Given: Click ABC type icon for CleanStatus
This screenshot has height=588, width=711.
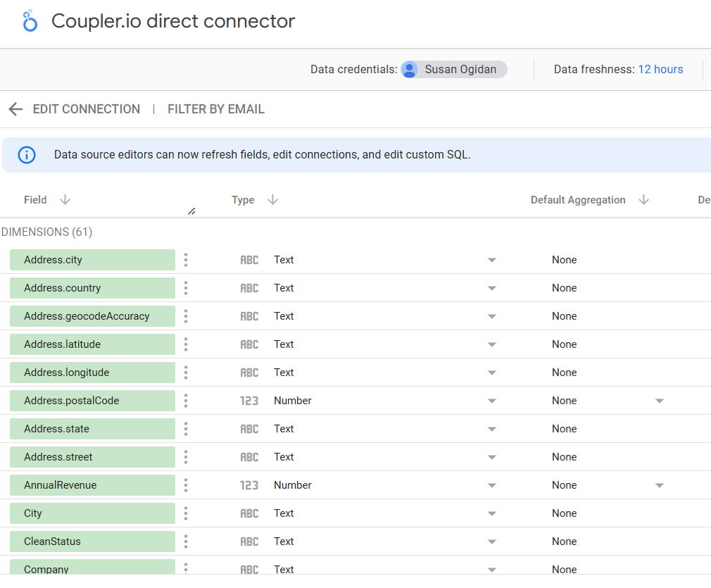Looking at the screenshot, I should [249, 542].
